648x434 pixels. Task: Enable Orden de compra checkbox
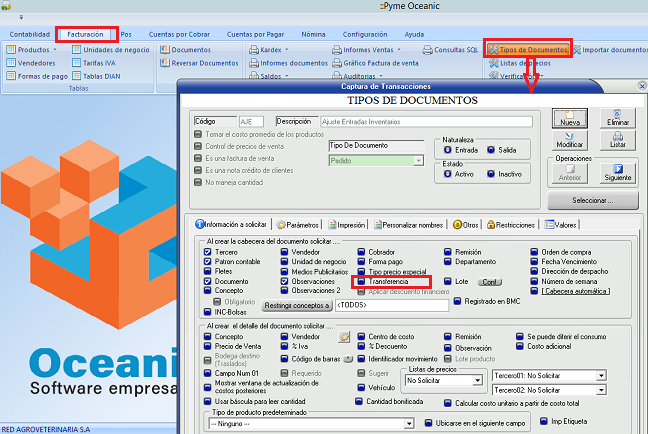point(534,252)
